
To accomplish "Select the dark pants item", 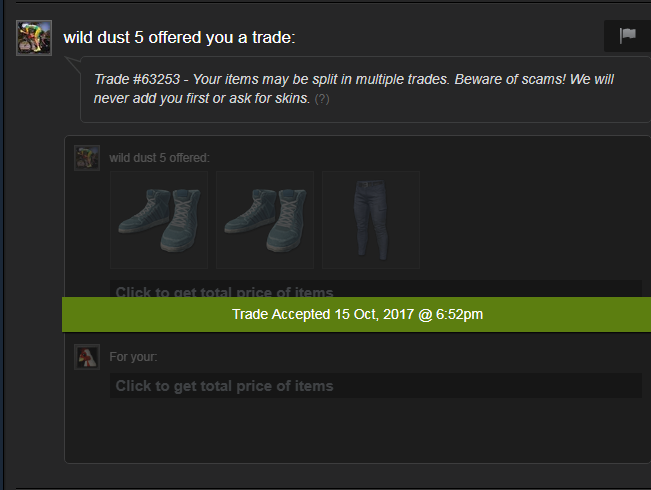I will 371,220.
